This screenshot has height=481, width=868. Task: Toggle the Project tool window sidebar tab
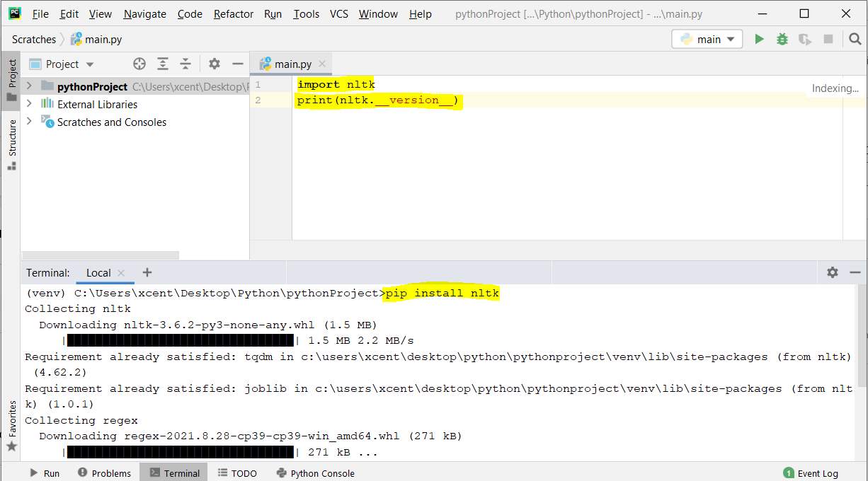pyautogui.click(x=11, y=80)
